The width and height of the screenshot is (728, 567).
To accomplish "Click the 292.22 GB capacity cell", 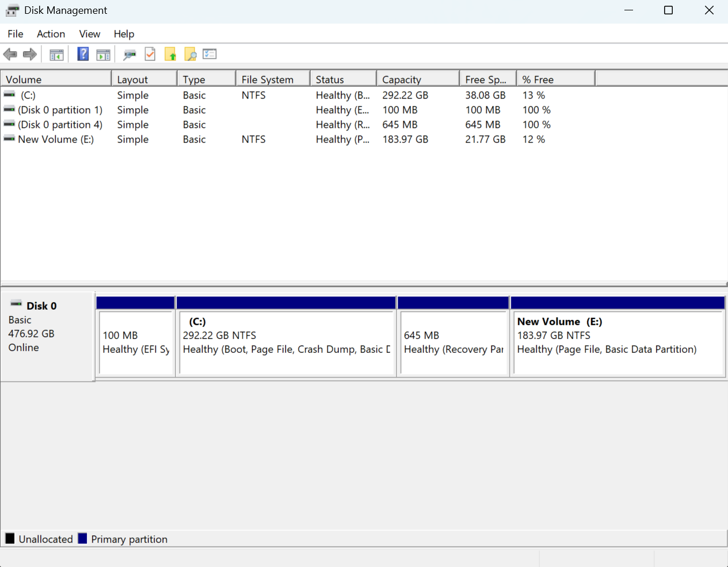I will tap(405, 95).
